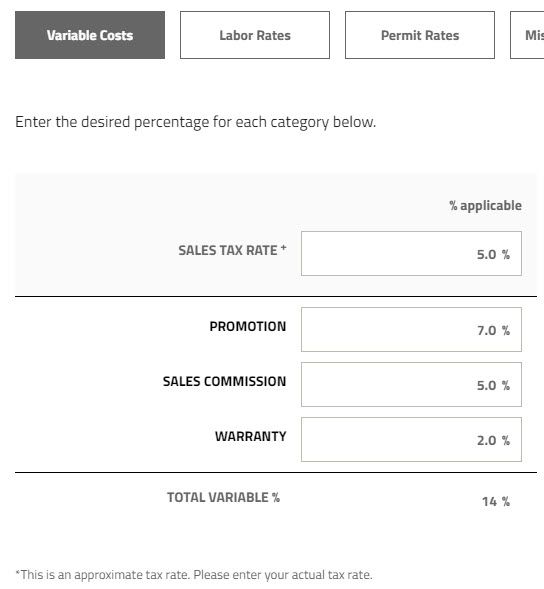The width and height of the screenshot is (544, 589).
Task: Click the 14 % total value
Action: click(496, 501)
